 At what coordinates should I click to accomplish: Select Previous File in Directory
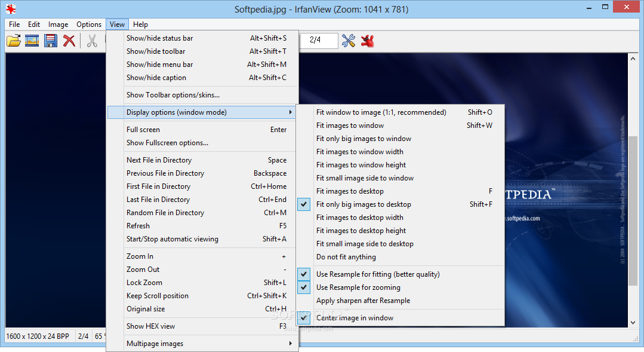[x=202, y=173]
